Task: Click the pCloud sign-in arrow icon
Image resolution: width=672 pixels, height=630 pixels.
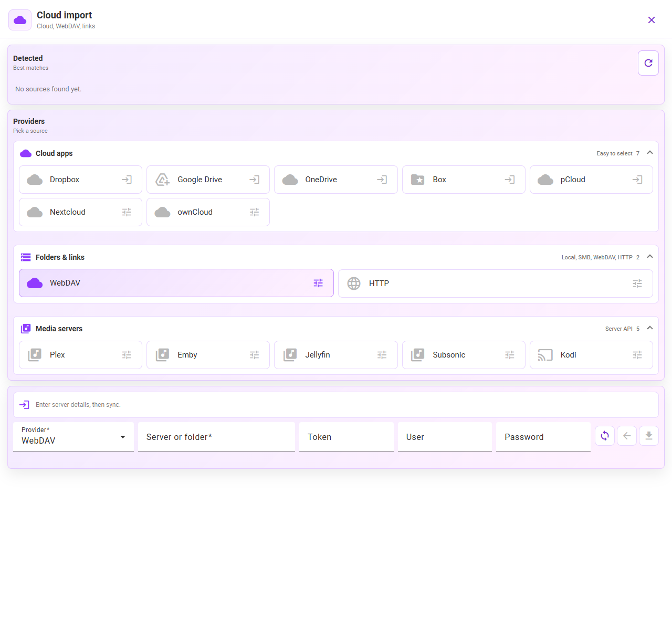Action: [x=637, y=180]
